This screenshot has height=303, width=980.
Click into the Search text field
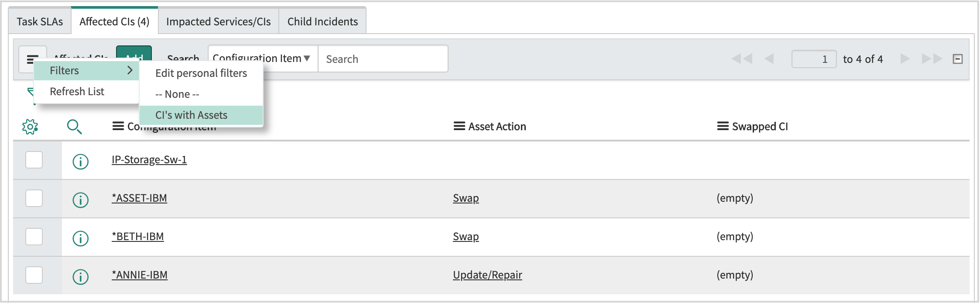click(383, 59)
